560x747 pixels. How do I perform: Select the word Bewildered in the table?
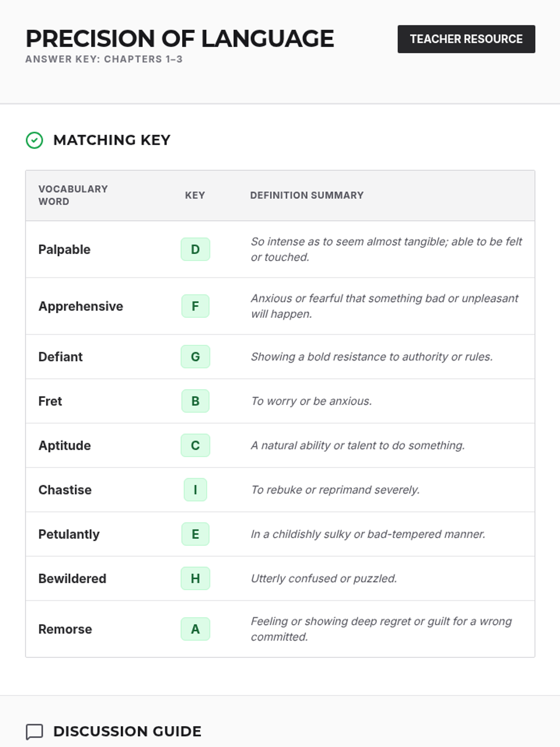(x=72, y=578)
